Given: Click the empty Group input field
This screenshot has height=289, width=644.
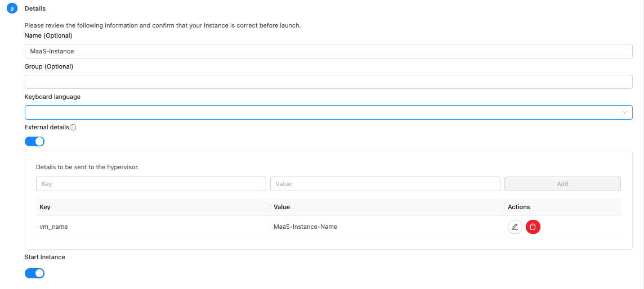Looking at the screenshot, I should 329,82.
